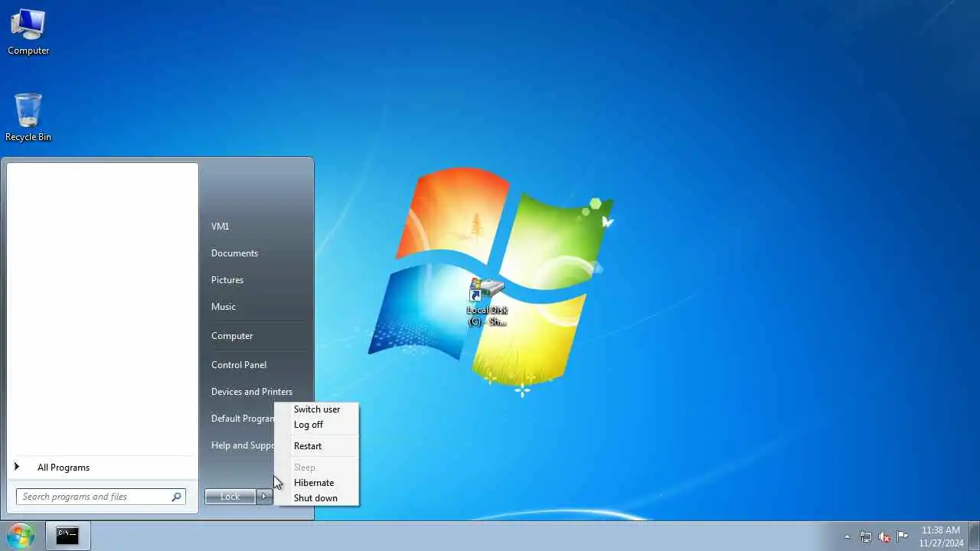980x551 pixels.
Task: Click the Lock button
Action: click(230, 497)
